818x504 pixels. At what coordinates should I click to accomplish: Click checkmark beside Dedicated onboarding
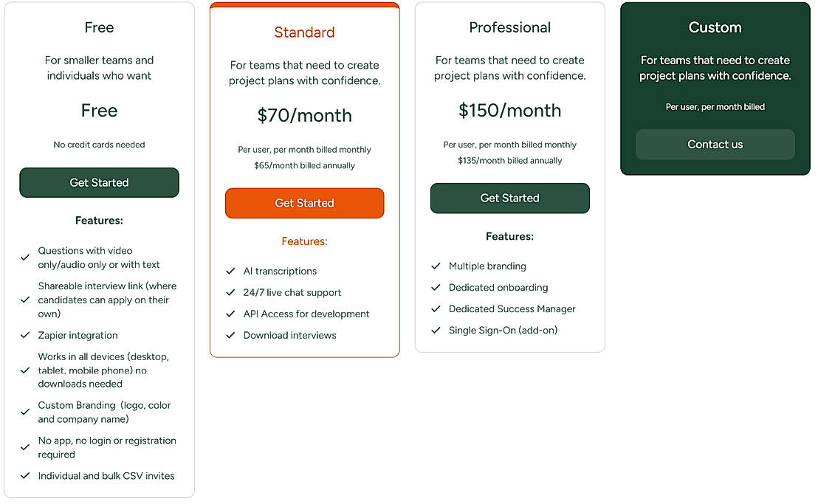(436, 288)
